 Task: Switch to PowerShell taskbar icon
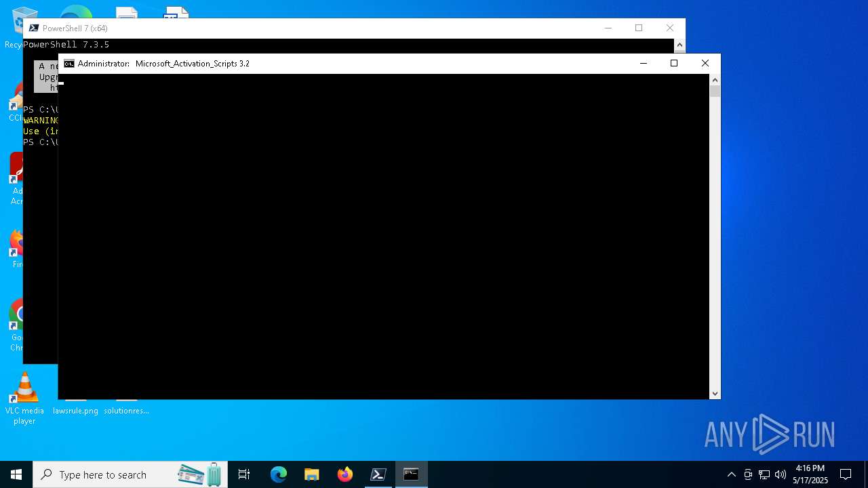(378, 474)
